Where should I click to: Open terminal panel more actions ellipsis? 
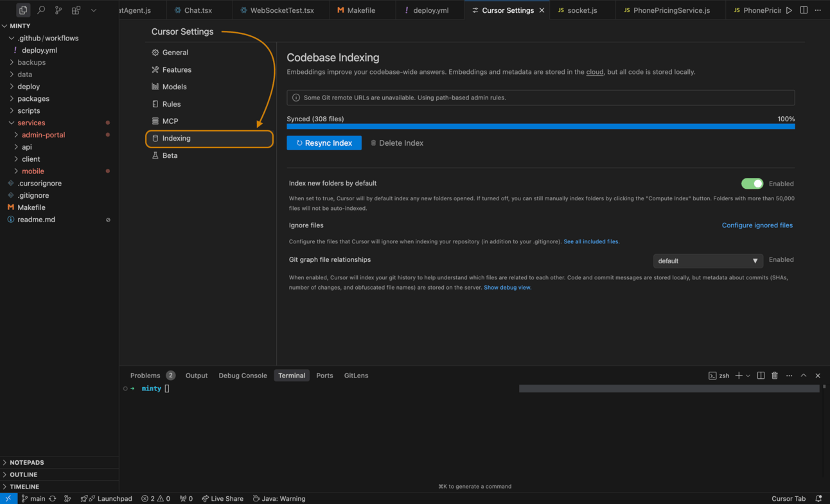(x=790, y=376)
